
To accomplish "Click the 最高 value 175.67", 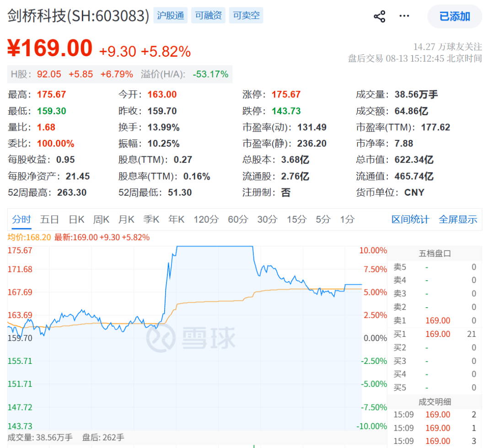I will (51, 95).
